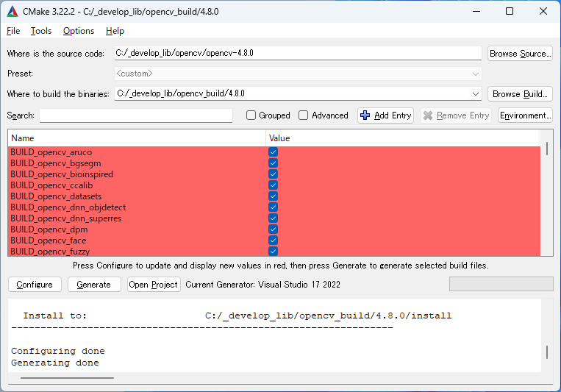The image size is (561, 392).
Task: Open the File menu
Action: coord(13,31)
